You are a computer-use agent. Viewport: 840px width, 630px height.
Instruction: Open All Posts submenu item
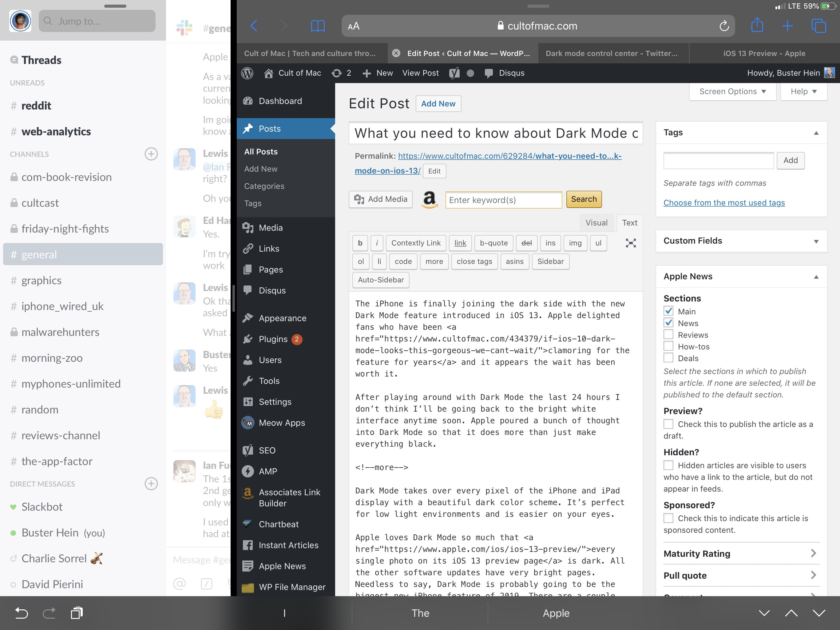(261, 152)
